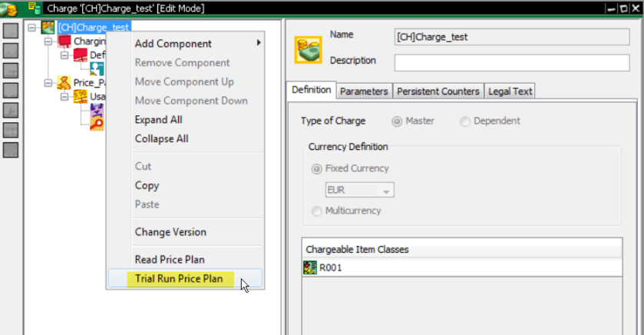Click the red Charging plan node icon
Viewport: 644px width, 335px height.
[x=64, y=41]
